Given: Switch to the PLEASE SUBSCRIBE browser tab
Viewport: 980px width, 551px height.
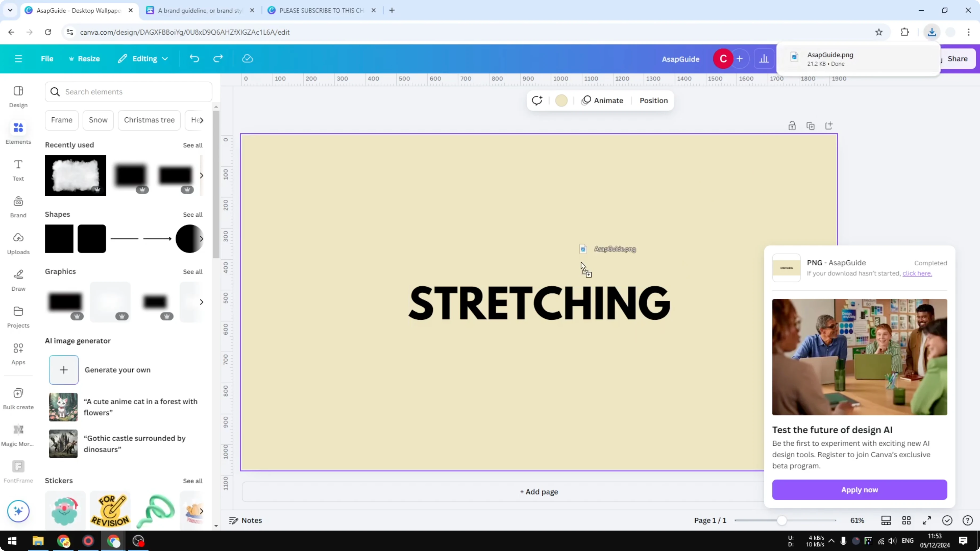Looking at the screenshot, I should tap(321, 10).
